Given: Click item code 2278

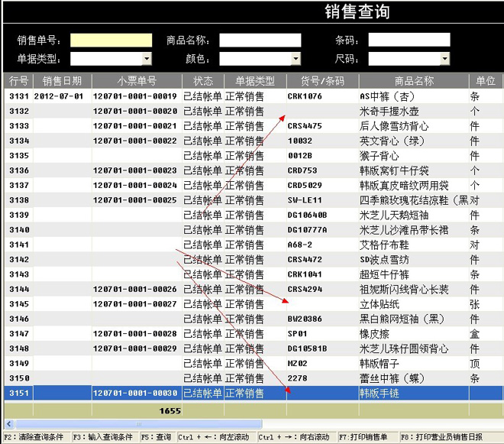Looking at the screenshot, I should tap(297, 378).
